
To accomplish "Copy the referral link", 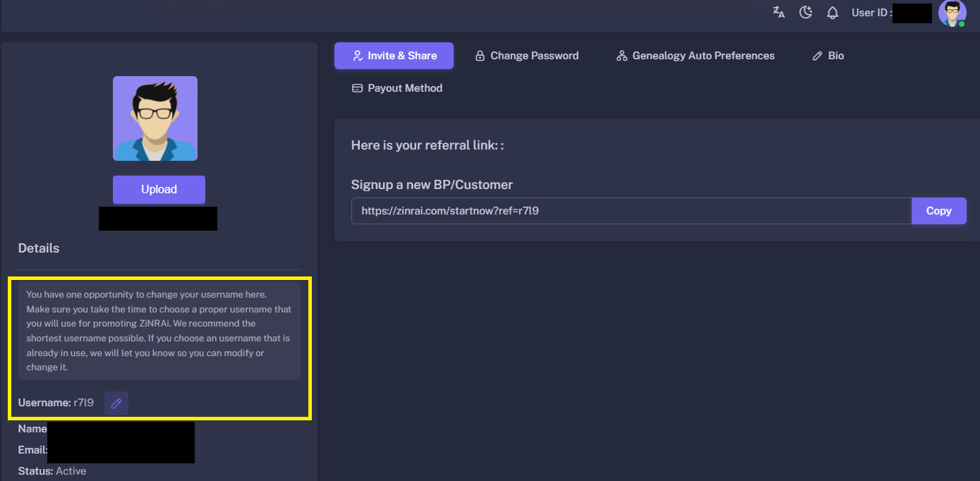I will 939,211.
